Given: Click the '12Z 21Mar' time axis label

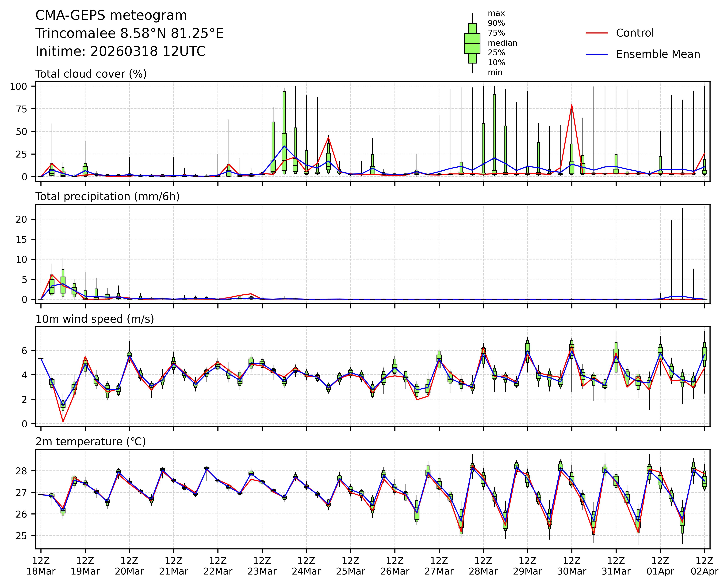Looking at the screenshot, I should click(174, 566).
